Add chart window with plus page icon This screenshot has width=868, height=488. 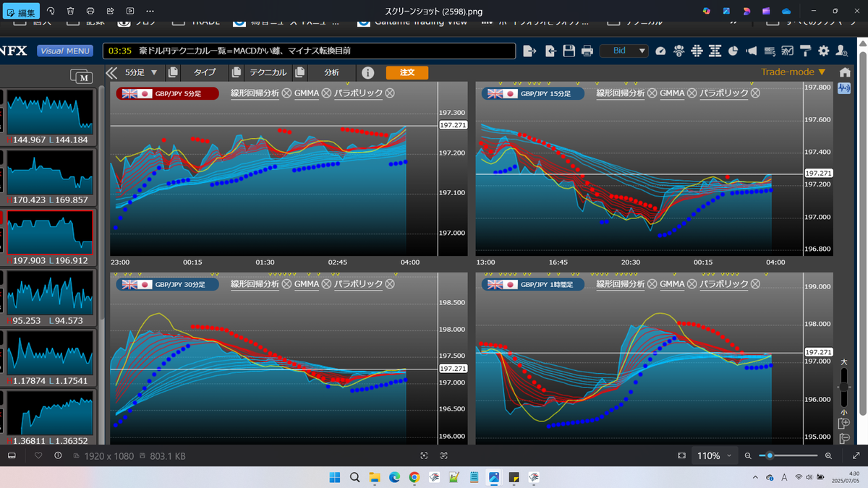click(844, 424)
